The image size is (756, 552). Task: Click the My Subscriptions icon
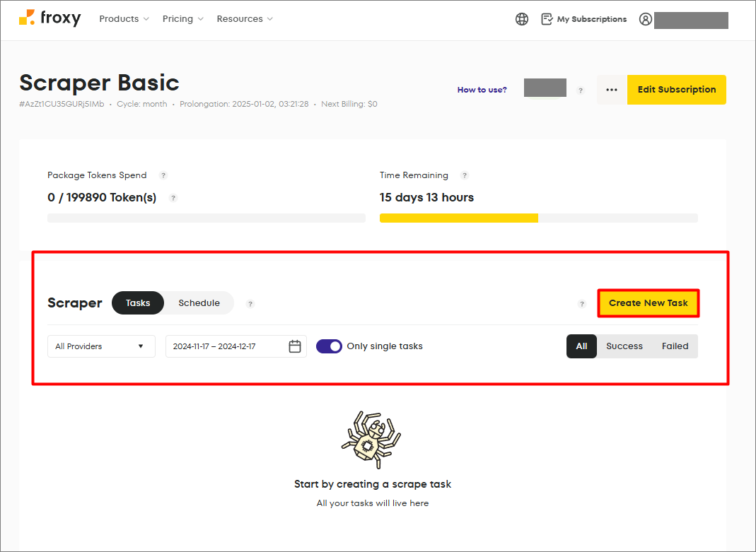547,19
